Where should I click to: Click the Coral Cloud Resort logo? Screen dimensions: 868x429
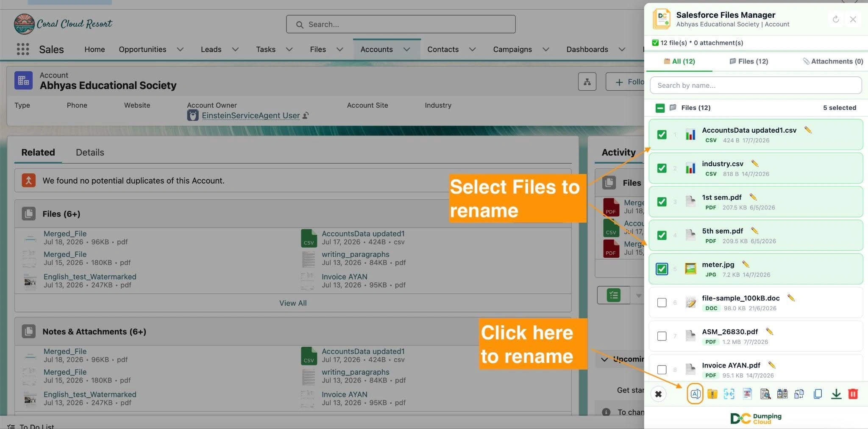tap(63, 24)
